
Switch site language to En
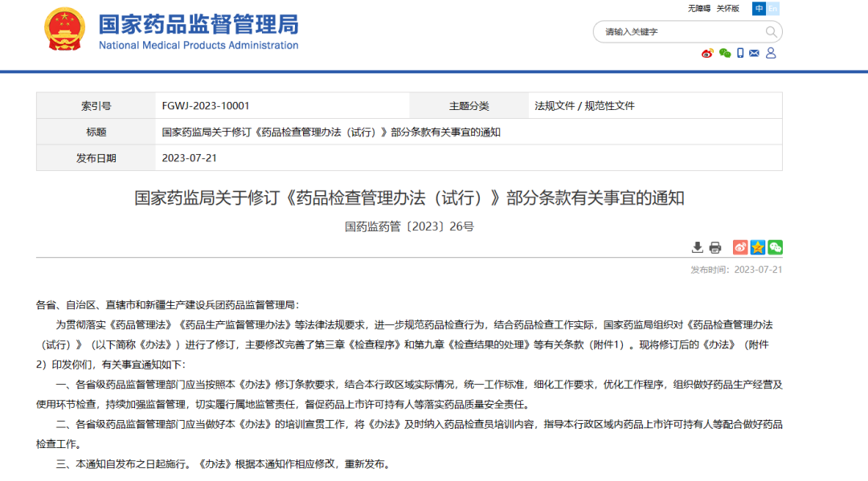[773, 9]
